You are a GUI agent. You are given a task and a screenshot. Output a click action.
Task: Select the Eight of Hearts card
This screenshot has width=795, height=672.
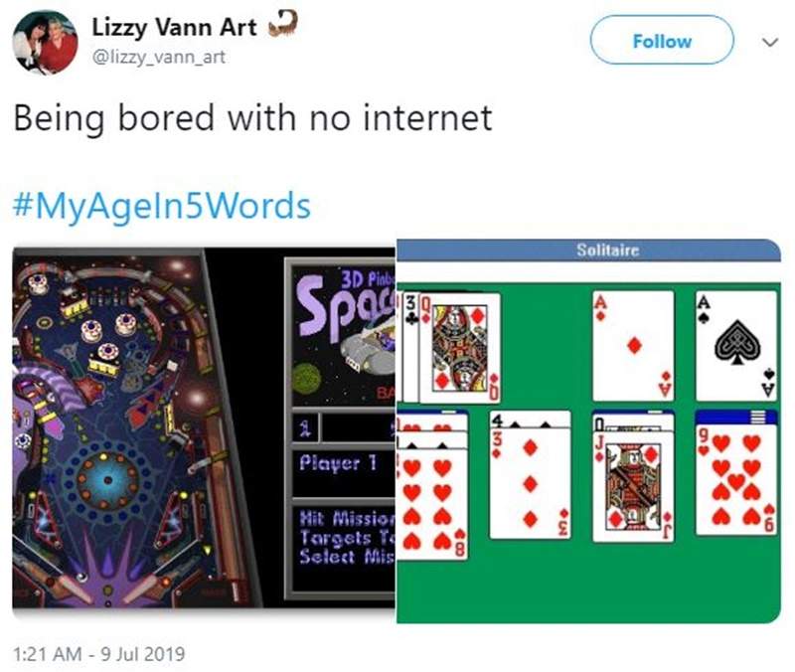click(x=431, y=504)
